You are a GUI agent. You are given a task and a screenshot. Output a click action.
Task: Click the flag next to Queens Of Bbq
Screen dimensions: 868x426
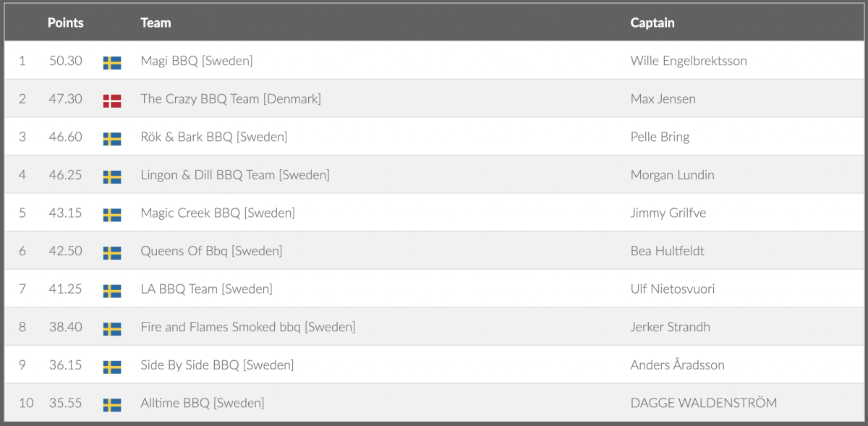click(x=112, y=252)
